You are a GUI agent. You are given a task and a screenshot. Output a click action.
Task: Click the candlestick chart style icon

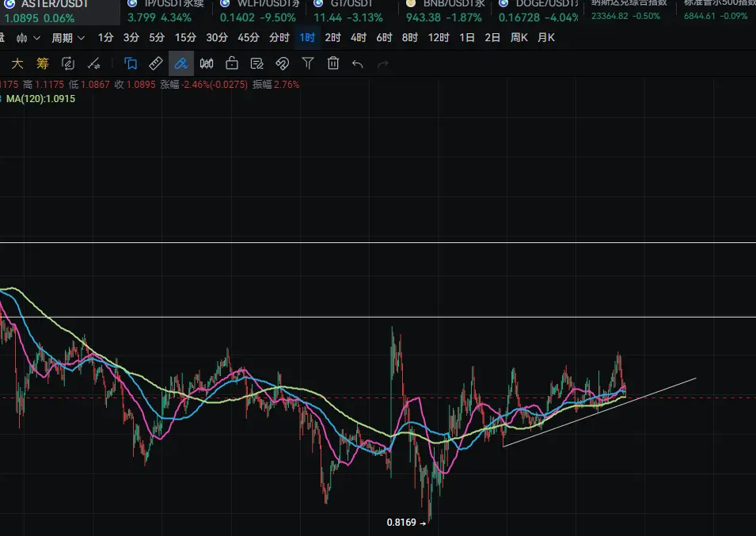pyautogui.click(x=207, y=63)
